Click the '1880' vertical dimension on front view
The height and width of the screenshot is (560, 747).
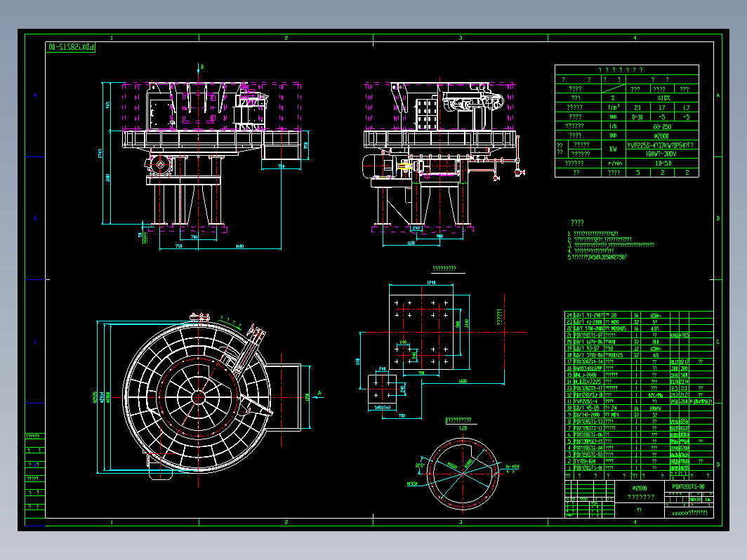(x=108, y=177)
